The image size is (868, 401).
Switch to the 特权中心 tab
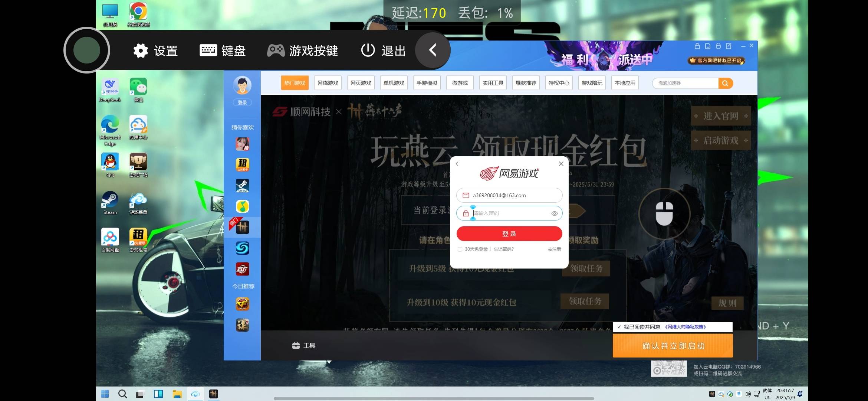(x=559, y=83)
